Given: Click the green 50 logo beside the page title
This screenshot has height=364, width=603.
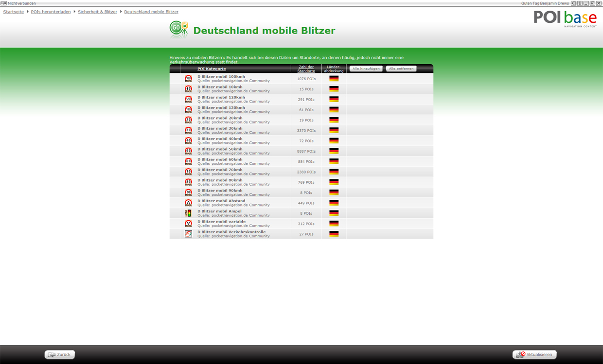Looking at the screenshot, I should click(x=178, y=30).
